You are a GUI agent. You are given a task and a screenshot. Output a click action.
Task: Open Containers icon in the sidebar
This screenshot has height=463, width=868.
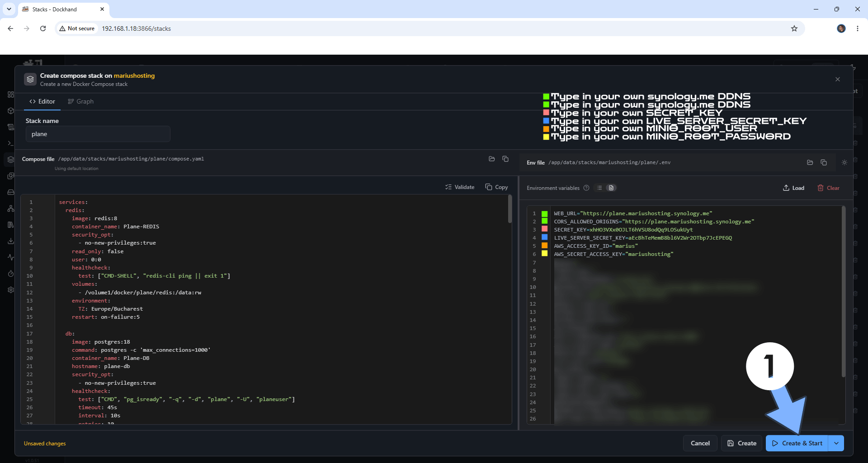[x=11, y=111]
